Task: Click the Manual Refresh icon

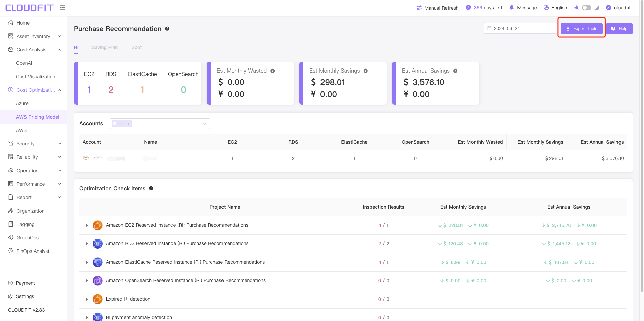Action: pos(419,8)
